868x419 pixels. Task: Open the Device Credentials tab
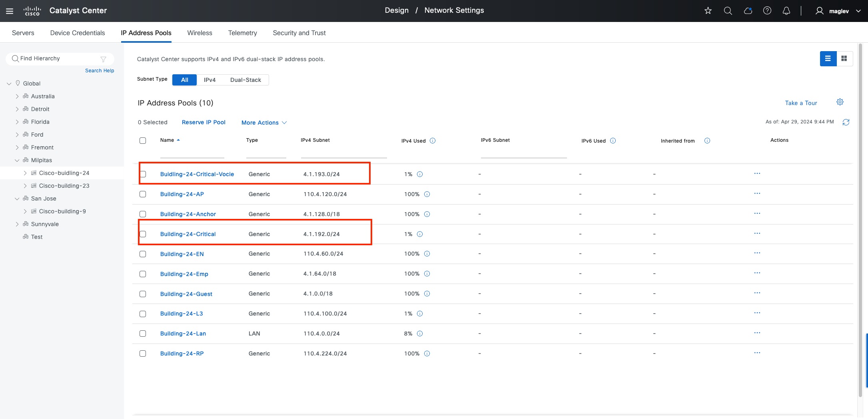78,33
